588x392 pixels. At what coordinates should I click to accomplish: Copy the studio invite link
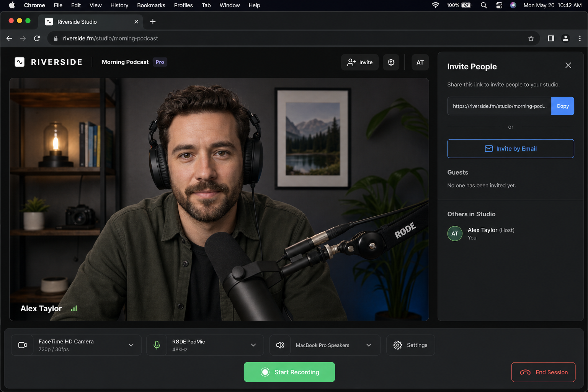[x=562, y=106]
